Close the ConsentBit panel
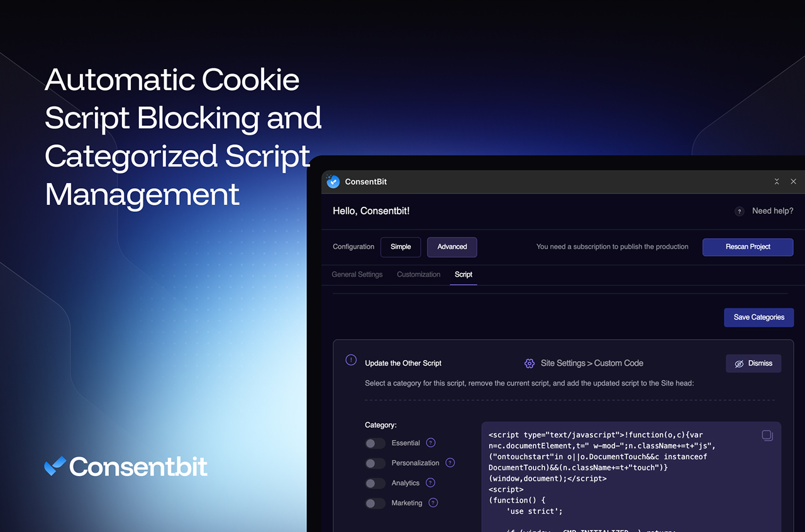This screenshot has width=805, height=532. click(x=794, y=181)
